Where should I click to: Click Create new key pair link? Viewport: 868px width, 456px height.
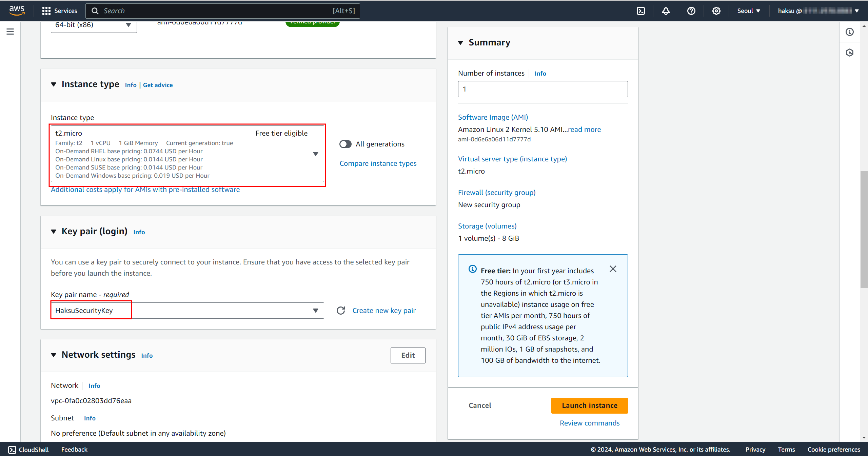(384, 311)
